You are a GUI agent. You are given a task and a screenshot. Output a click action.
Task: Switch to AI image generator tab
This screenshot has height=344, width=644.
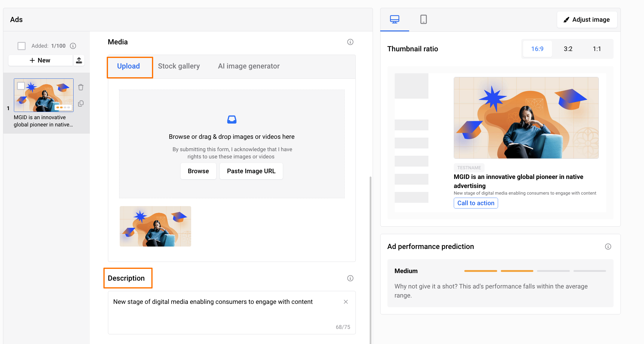pos(249,66)
